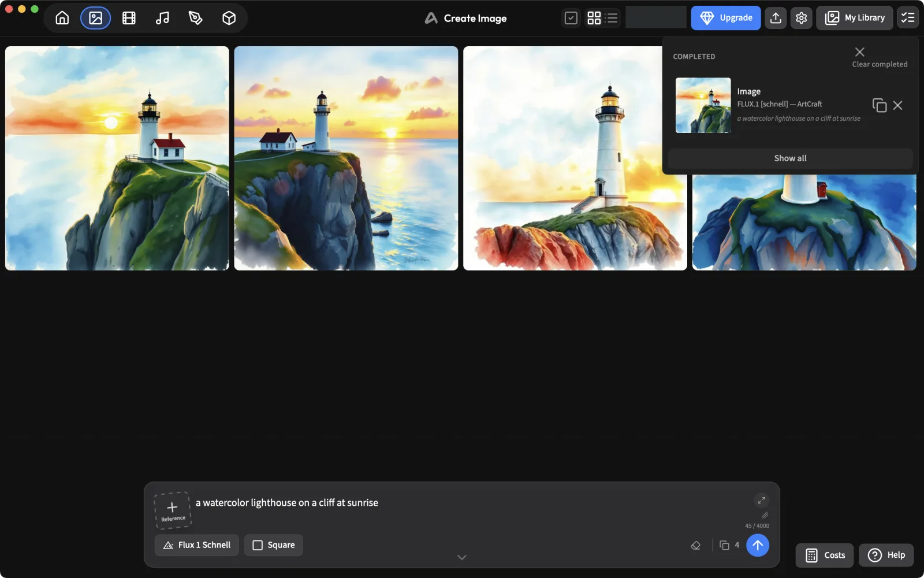Clear prompt with the eraser icon

tap(696, 545)
